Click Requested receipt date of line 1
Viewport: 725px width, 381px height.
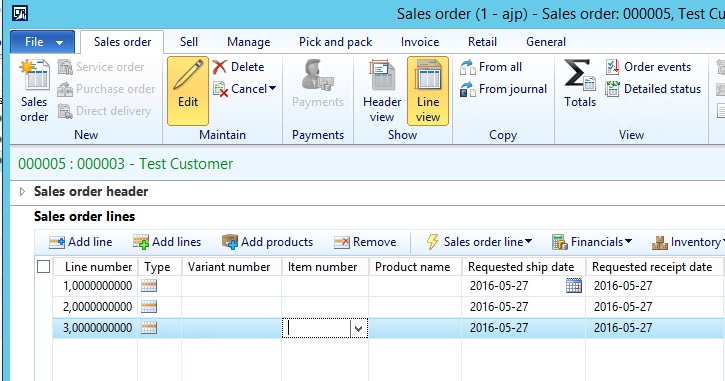655,286
